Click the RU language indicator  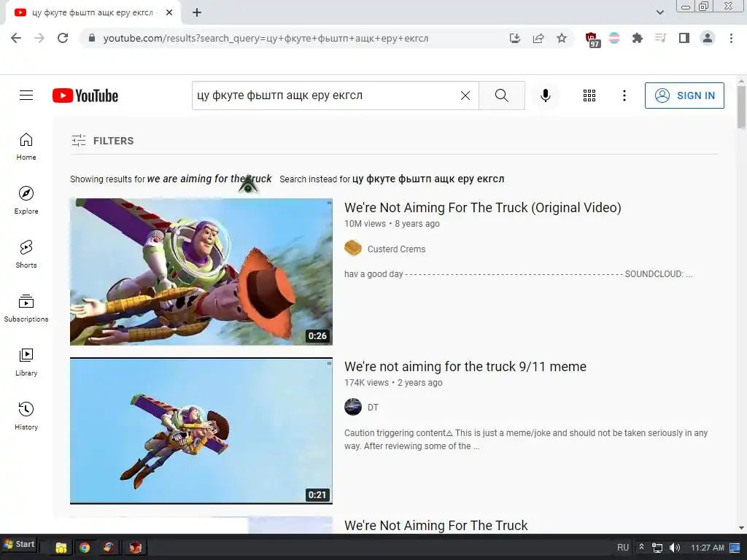coord(623,548)
